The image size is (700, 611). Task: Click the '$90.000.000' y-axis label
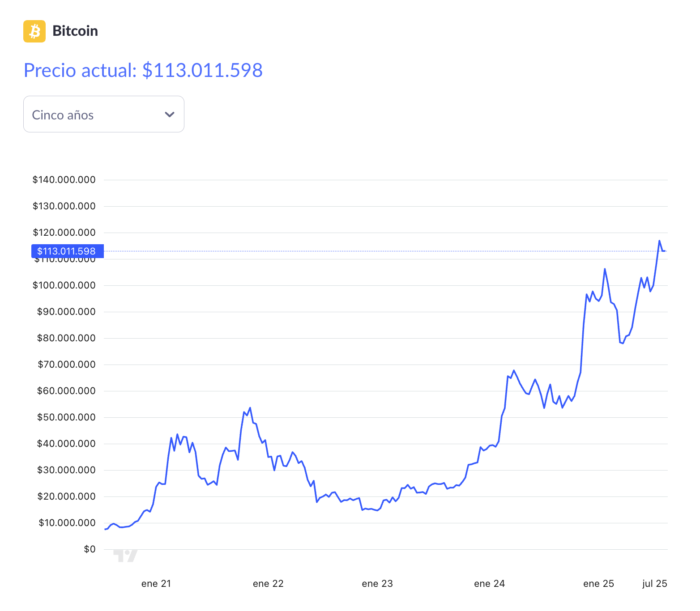(x=66, y=312)
